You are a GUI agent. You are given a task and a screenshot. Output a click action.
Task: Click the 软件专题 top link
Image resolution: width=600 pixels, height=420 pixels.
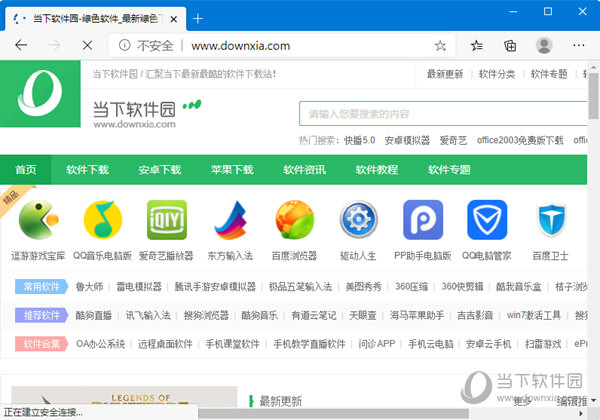(549, 74)
